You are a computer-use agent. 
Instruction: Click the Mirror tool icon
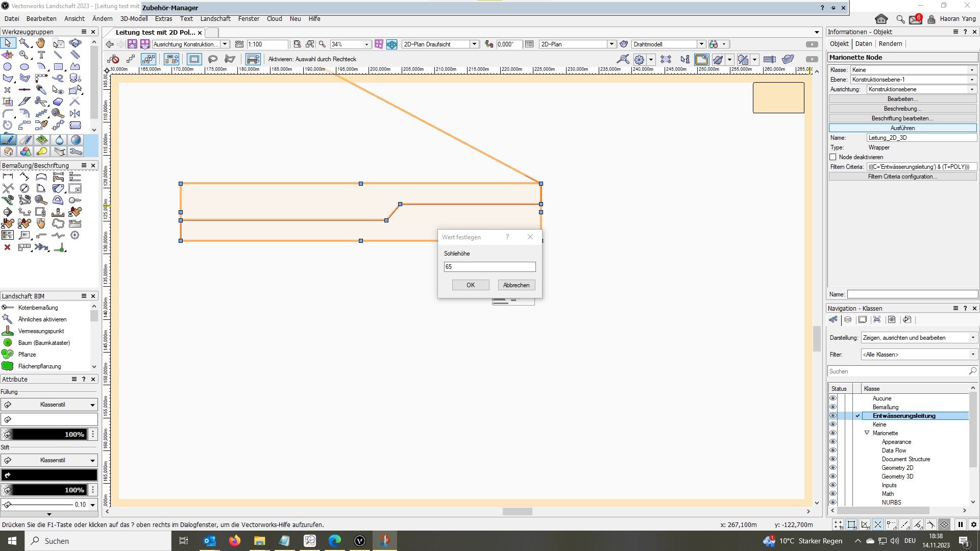[75, 113]
